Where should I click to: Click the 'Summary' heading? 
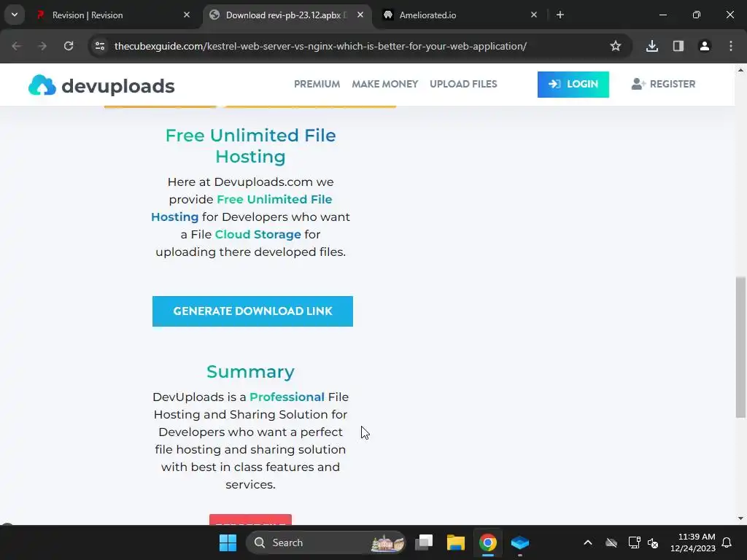pyautogui.click(x=251, y=372)
